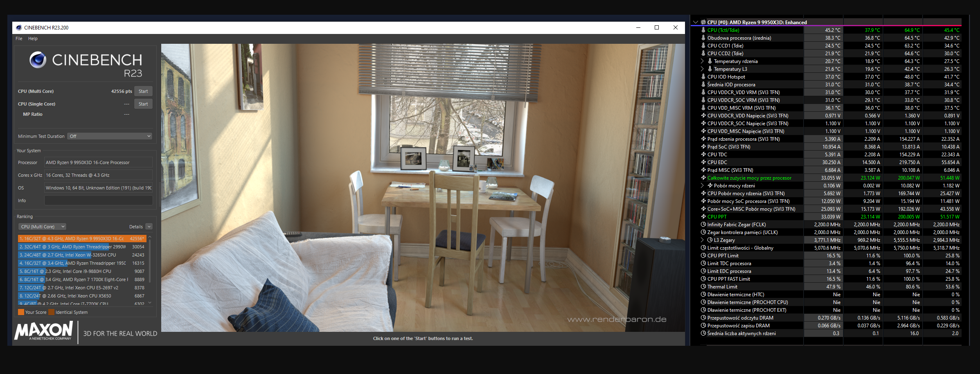Click the lightning icon of Prąd rdzenia procesora
This screenshot has height=374, width=980.
click(x=703, y=139)
